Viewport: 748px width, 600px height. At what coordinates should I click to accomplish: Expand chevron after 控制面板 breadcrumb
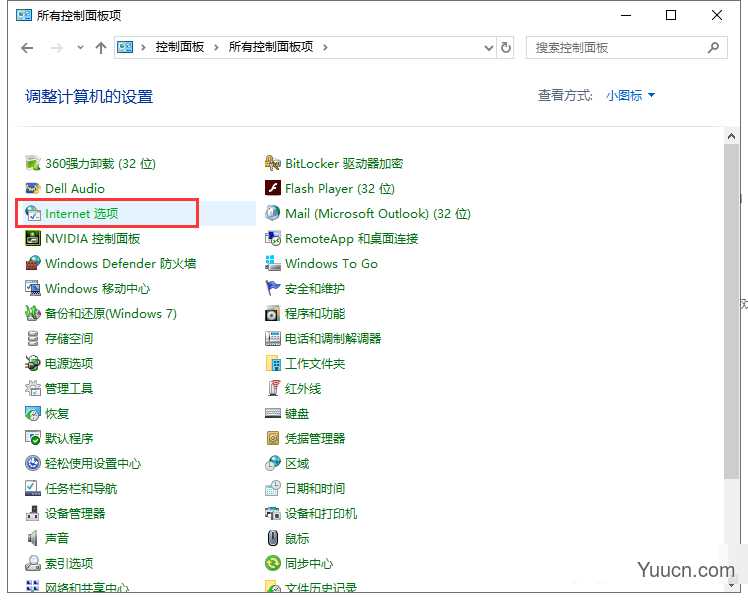pyautogui.click(x=216, y=47)
